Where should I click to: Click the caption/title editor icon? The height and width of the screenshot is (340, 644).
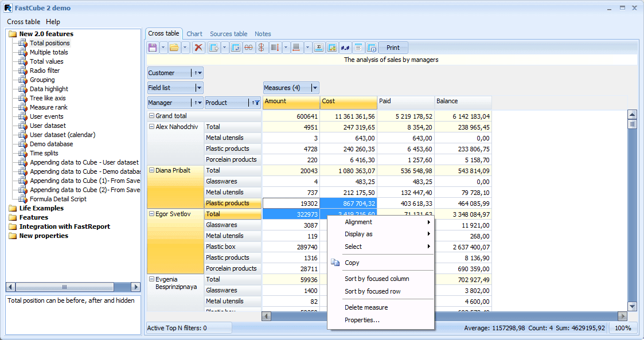point(358,48)
